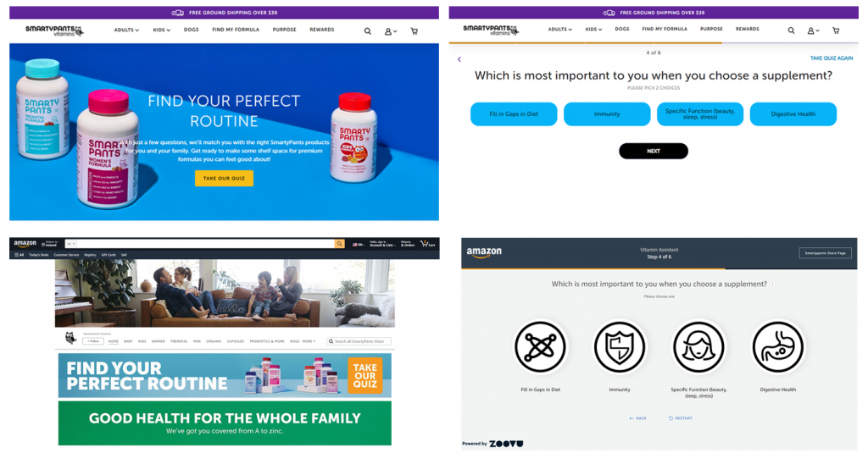Expand the ADULTS dropdown in top-left header
The width and height of the screenshot is (868, 453).
(x=127, y=30)
